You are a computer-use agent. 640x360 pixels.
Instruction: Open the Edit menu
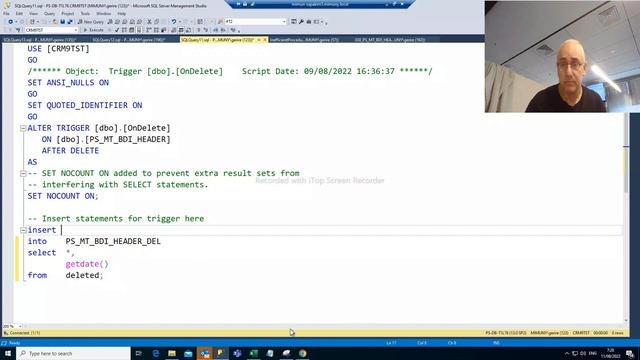[x=19, y=13]
